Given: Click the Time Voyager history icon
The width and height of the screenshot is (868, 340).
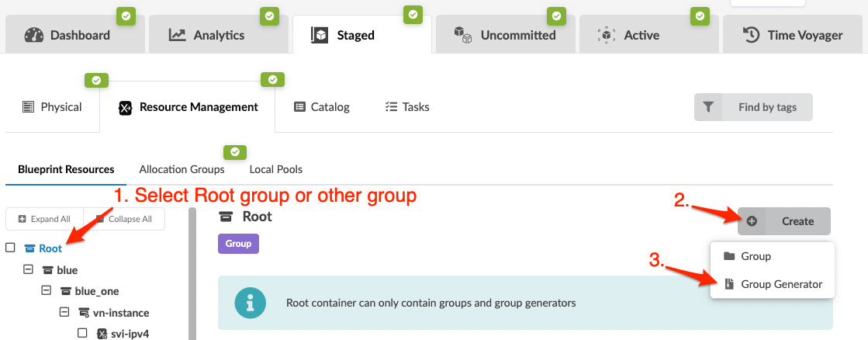Looking at the screenshot, I should (751, 35).
